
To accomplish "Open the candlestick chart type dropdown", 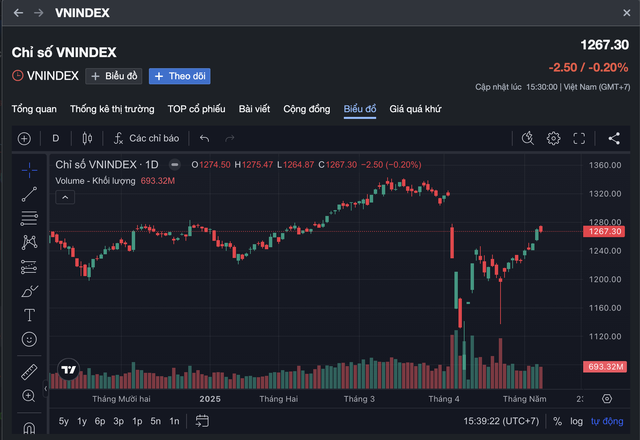I will point(87,138).
